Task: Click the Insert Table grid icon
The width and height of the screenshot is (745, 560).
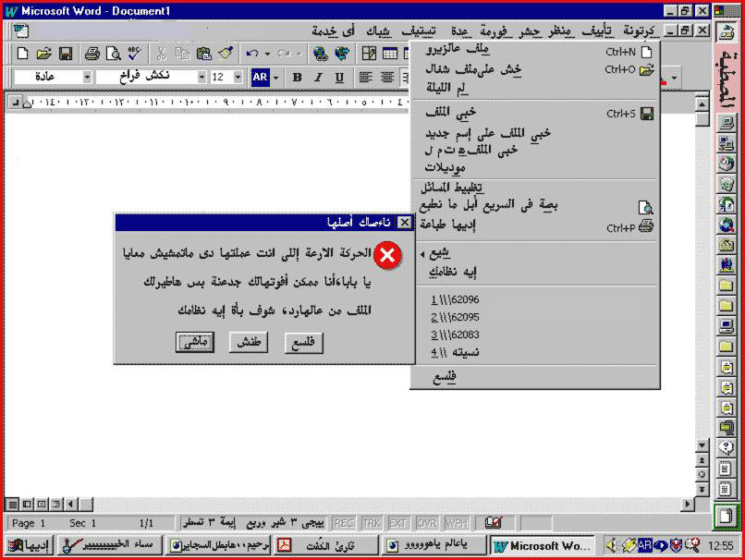Action: (x=390, y=54)
